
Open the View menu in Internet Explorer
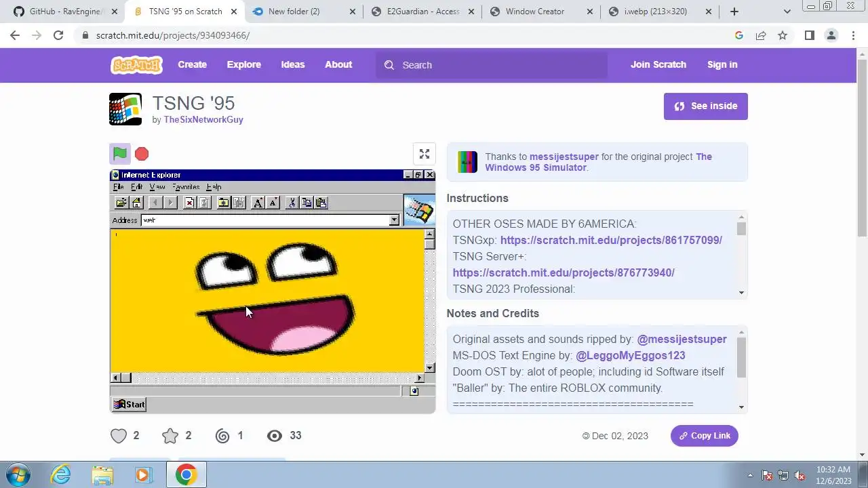[x=157, y=187]
